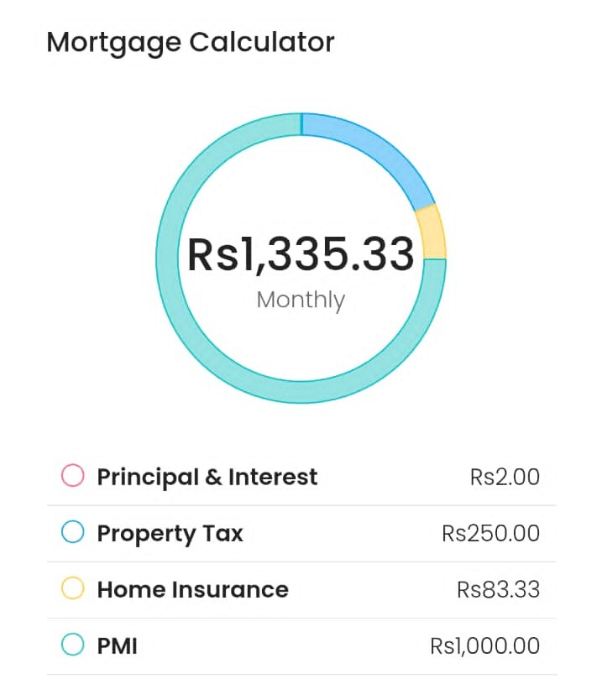Image resolution: width=602 pixels, height=700 pixels.
Task: Select the Home Insurance label
Action: tap(193, 589)
